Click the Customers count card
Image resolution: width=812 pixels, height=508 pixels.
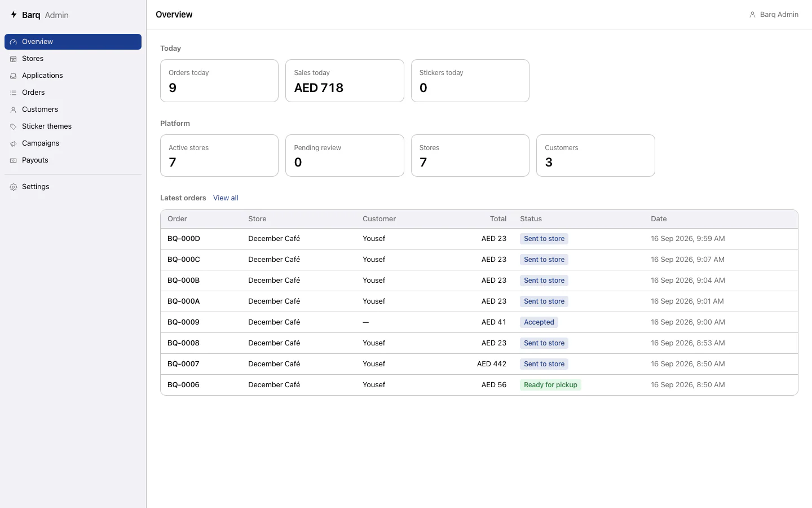pos(595,156)
